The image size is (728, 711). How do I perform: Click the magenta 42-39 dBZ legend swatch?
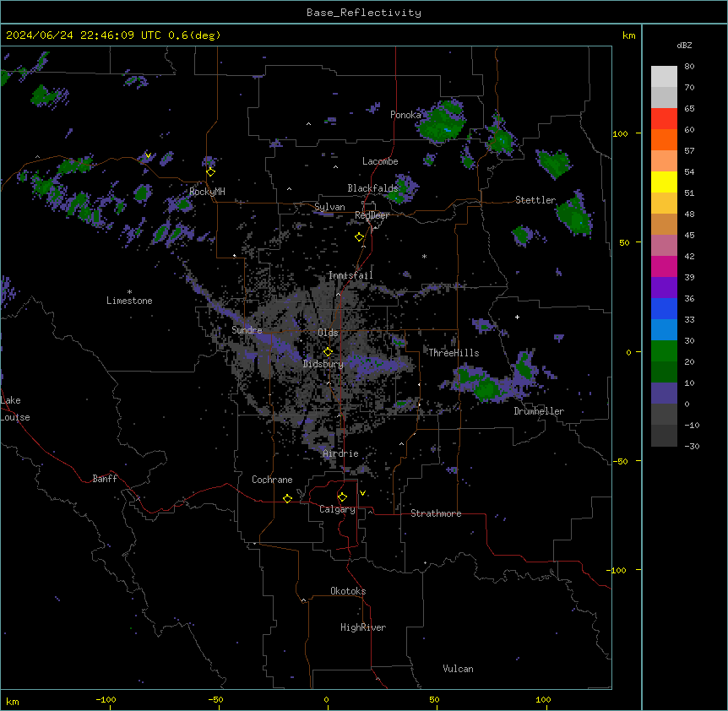pyautogui.click(x=664, y=267)
